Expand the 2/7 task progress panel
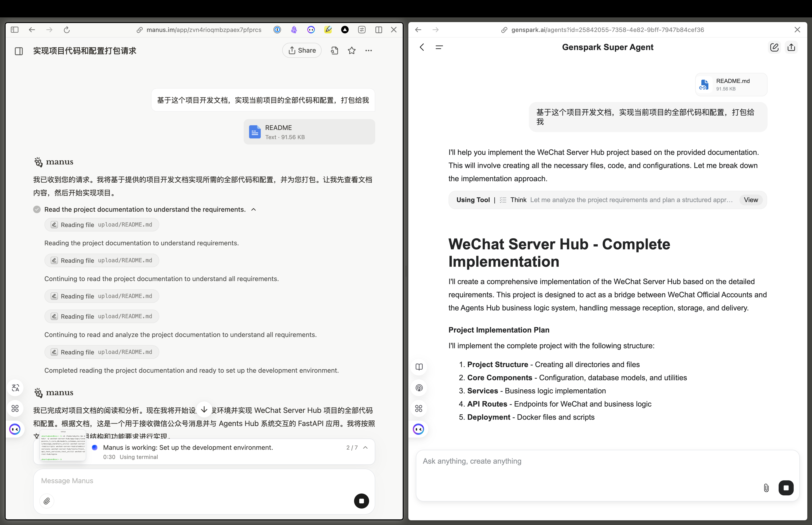 365,448
